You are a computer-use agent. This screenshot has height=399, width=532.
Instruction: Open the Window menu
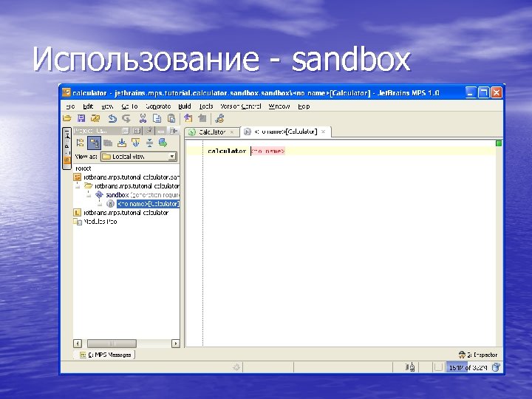click(279, 106)
